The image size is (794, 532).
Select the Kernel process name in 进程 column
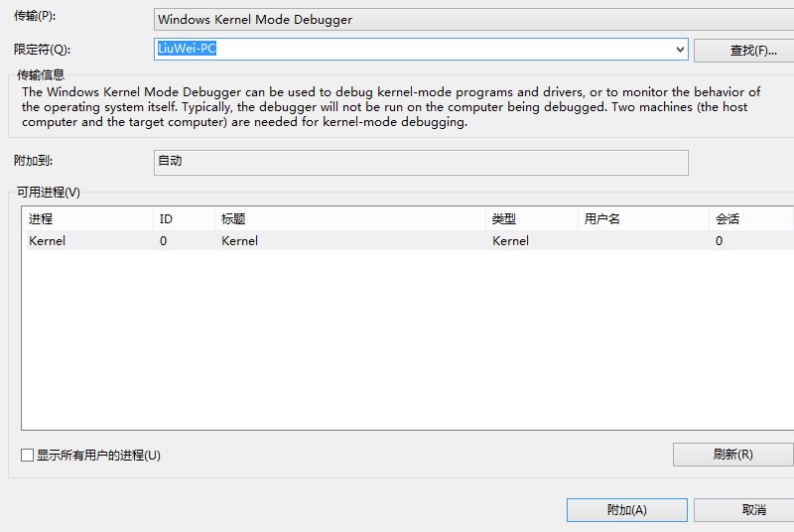click(47, 241)
